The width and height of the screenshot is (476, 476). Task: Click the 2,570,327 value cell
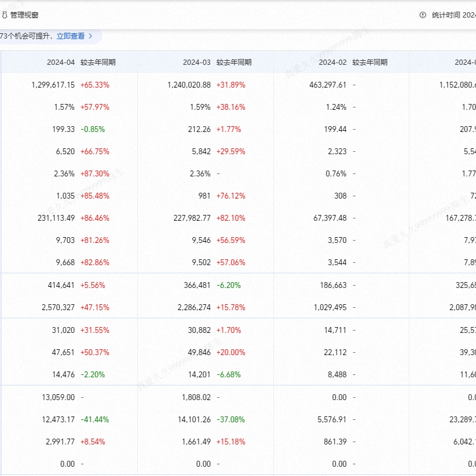point(57,307)
